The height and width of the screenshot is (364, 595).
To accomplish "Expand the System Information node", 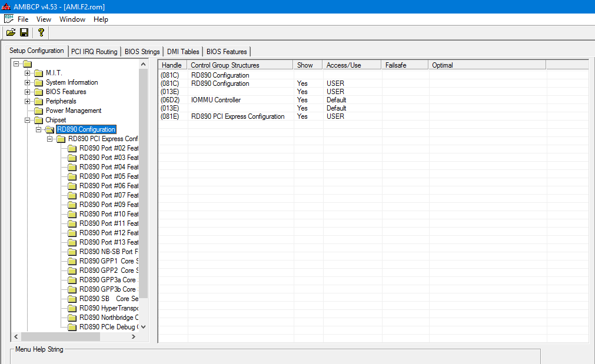I will pyautogui.click(x=27, y=83).
